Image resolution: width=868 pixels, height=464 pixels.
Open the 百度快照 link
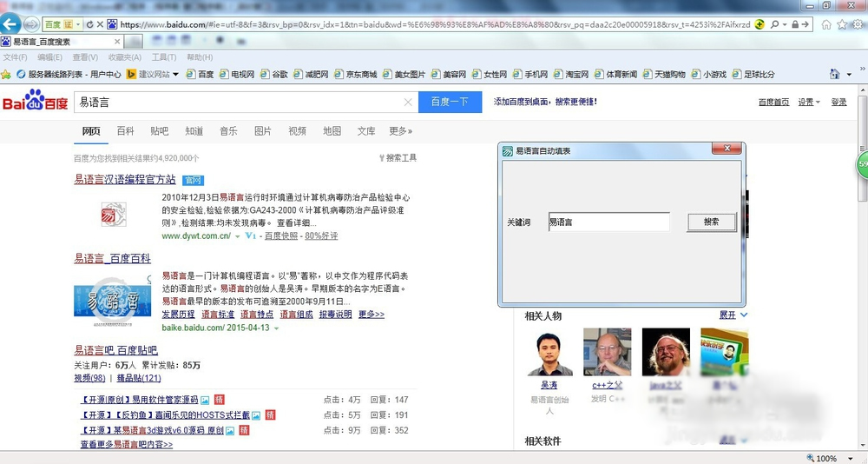point(280,235)
